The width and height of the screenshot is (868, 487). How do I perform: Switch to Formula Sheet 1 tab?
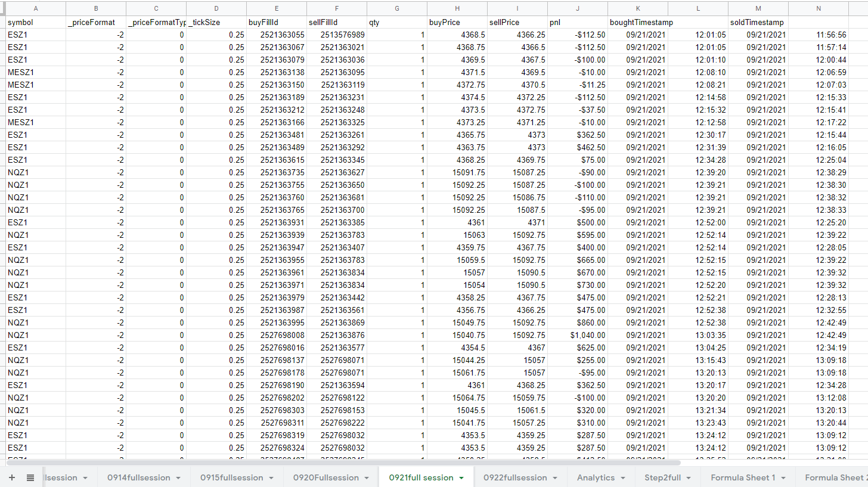(x=743, y=477)
